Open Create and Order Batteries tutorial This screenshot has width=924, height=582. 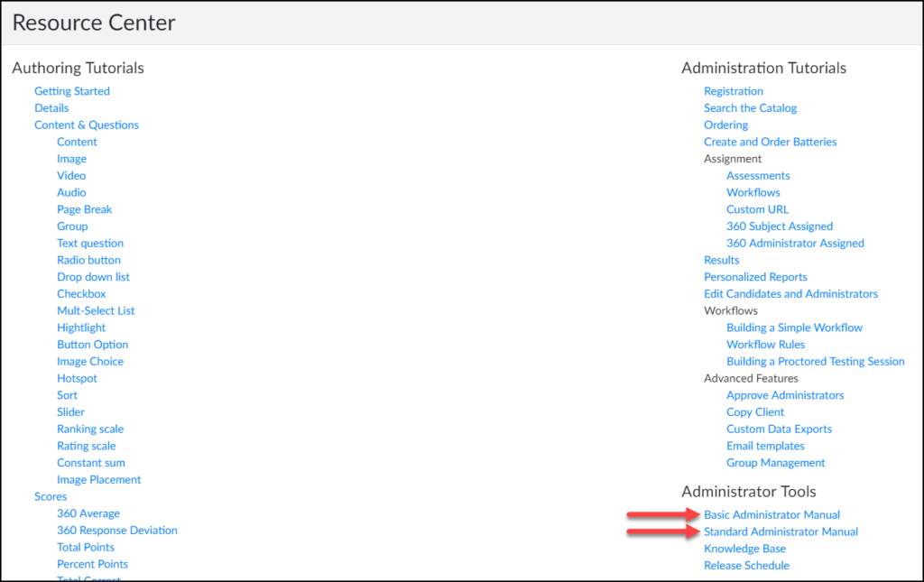[x=771, y=142]
